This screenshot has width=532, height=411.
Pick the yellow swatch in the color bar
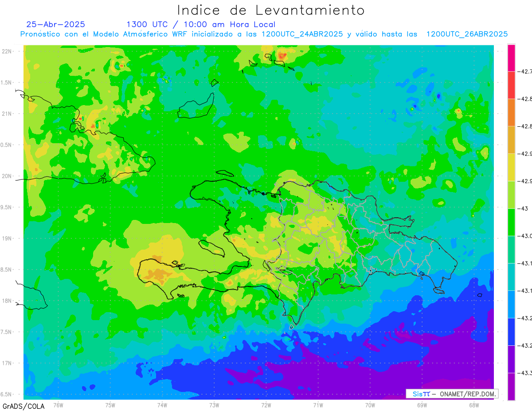point(511,168)
